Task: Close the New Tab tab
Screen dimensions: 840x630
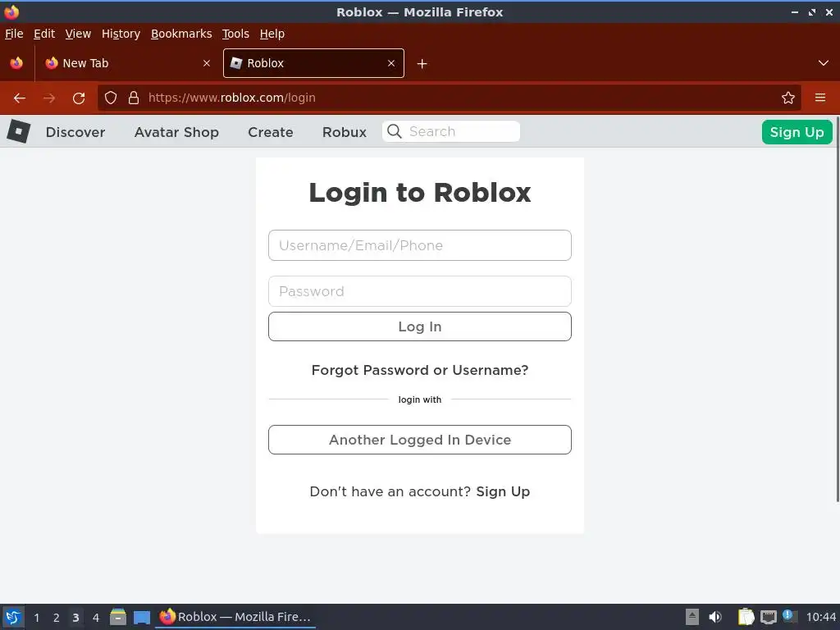Action: (x=207, y=63)
